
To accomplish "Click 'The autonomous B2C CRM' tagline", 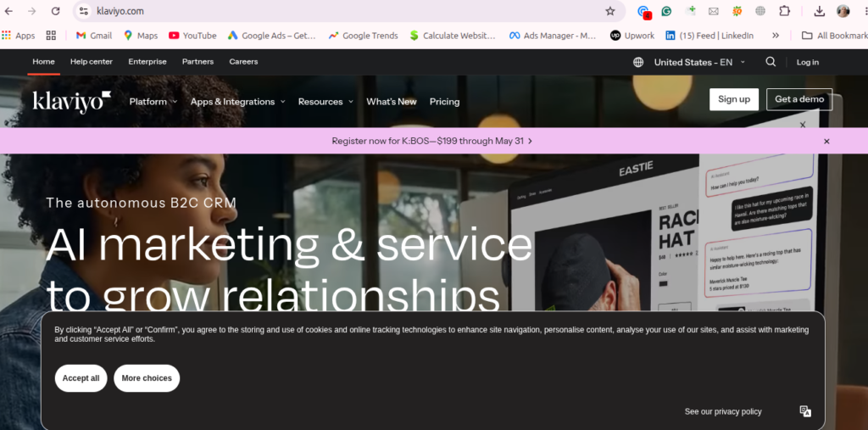I will click(x=142, y=203).
